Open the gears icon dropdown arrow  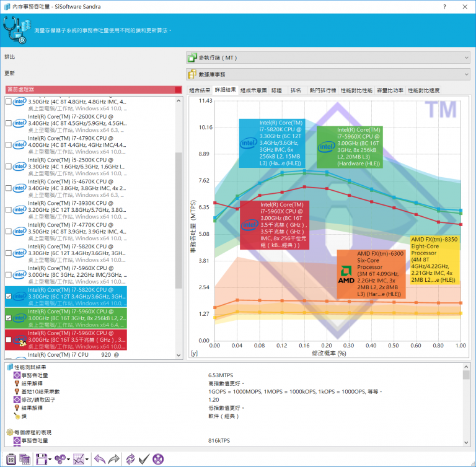pos(68,460)
